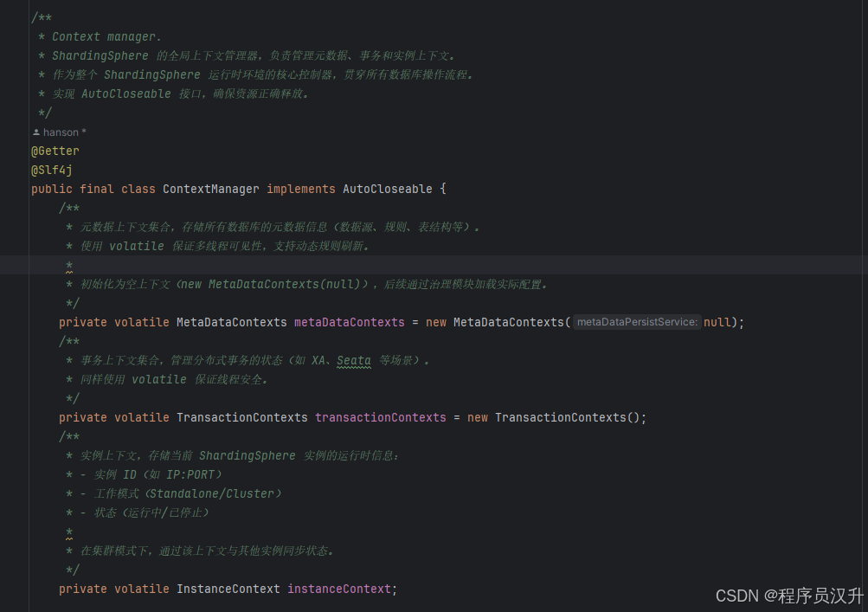Click the @Slf4j annotation
This screenshot has width=868, height=612.
click(x=51, y=170)
